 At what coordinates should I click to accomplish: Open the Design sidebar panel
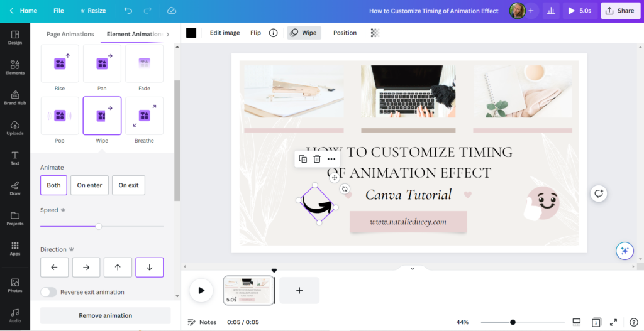click(15, 37)
